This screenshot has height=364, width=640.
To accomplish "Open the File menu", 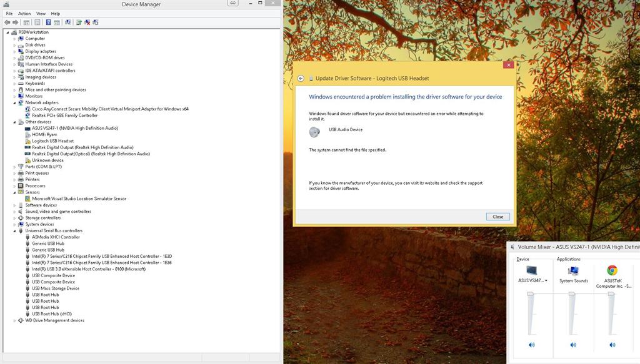I will click(x=9, y=14).
